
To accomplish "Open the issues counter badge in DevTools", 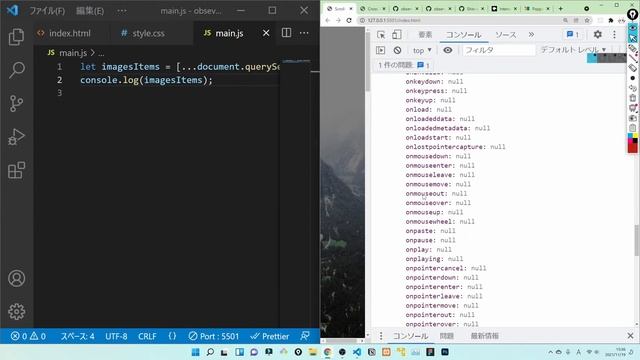I will pos(573,35).
